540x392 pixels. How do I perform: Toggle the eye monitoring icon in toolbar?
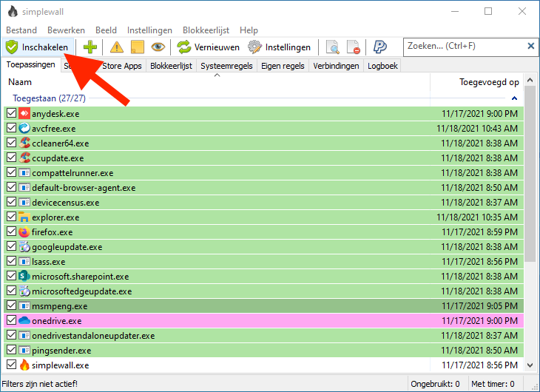click(158, 47)
